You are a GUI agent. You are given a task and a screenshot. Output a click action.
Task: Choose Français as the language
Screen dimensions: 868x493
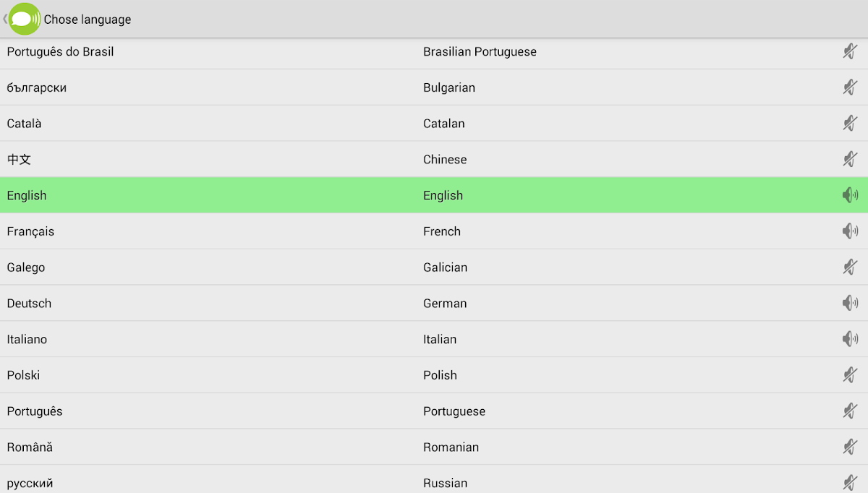click(30, 231)
